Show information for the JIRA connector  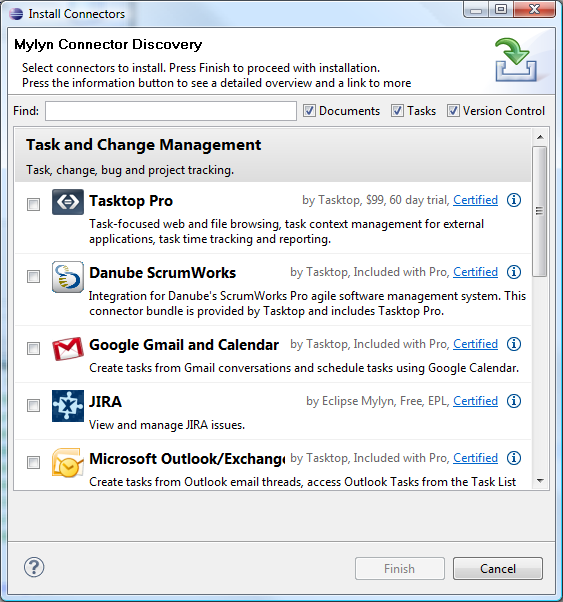pyautogui.click(x=514, y=401)
